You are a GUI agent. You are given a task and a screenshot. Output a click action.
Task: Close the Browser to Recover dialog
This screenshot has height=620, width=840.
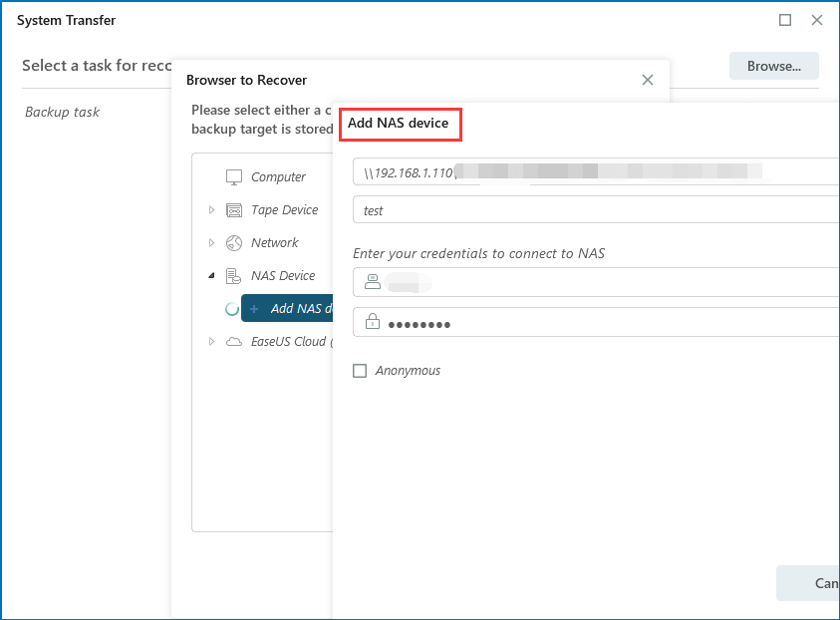[648, 80]
